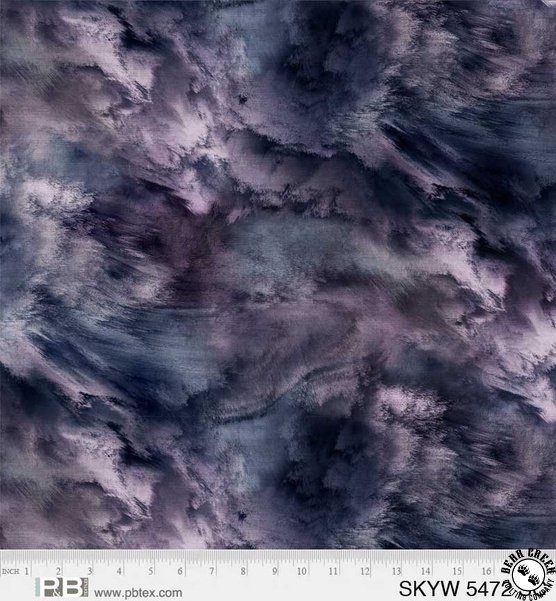The width and height of the screenshot is (556, 601).
Task: Click the 14 inch mark on ruler
Action: [x=426, y=571]
